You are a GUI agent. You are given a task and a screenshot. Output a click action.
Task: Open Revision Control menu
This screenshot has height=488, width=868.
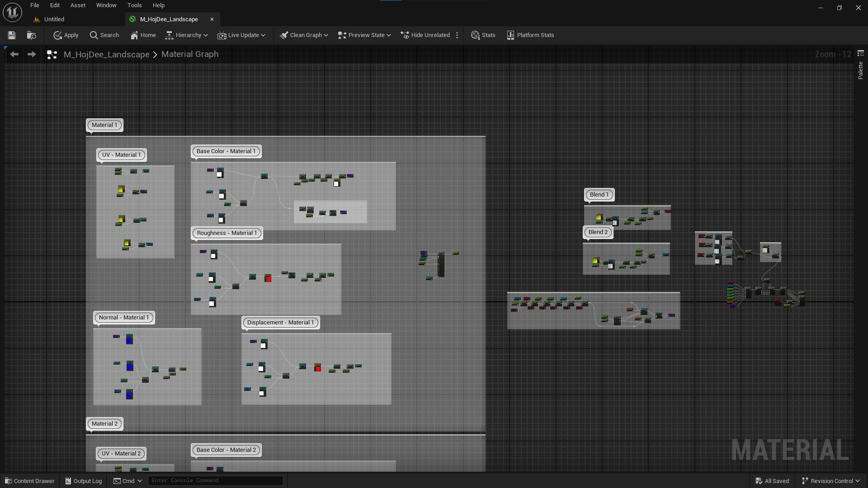pos(830,481)
